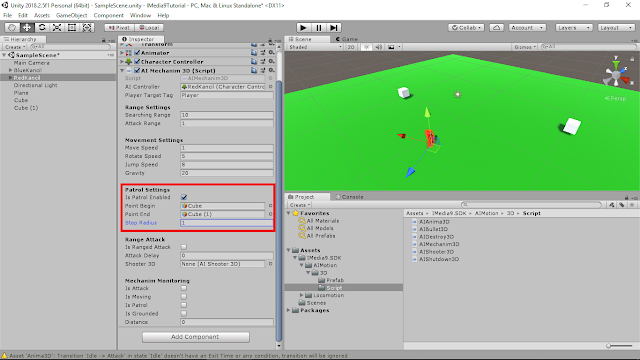640x360 pixels.
Task: Open AI Mechanim 3D settings gear
Action: click(271, 70)
